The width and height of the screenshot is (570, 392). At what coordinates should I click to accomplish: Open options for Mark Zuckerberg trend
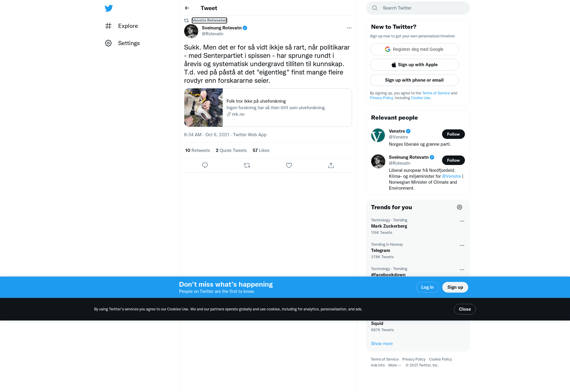click(x=462, y=221)
